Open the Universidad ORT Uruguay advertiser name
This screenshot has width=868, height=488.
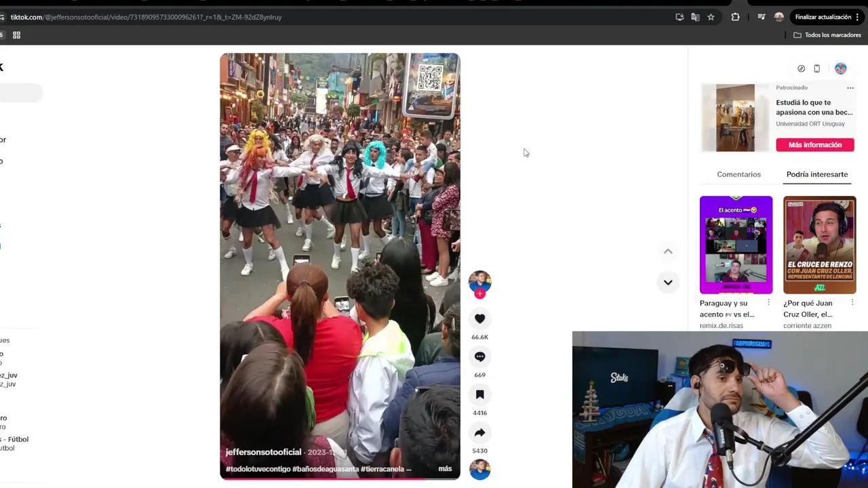pos(810,124)
